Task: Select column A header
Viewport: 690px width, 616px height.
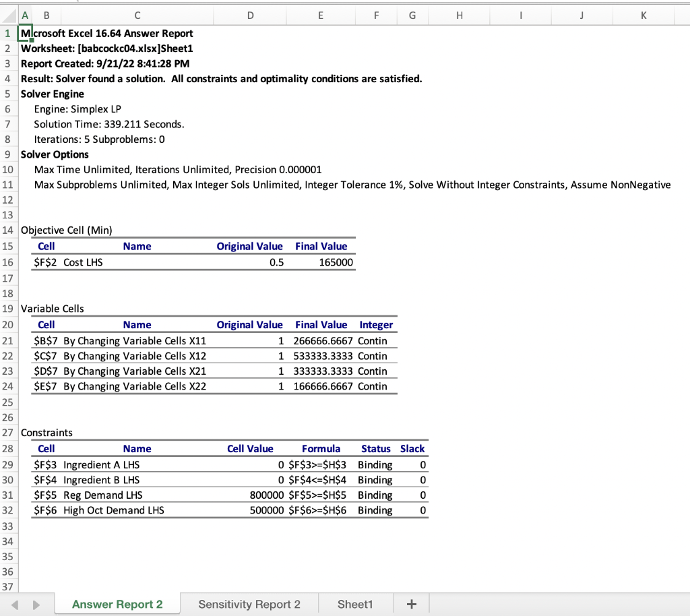Action: 25,16
